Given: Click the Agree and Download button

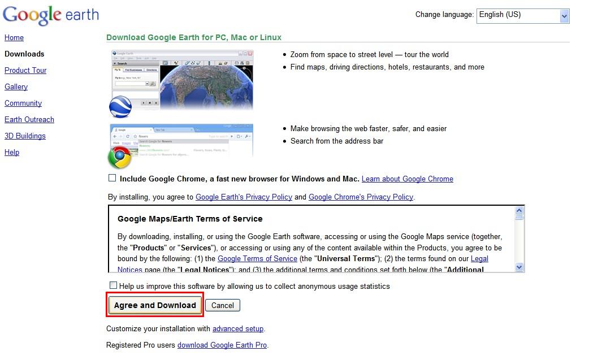Looking at the screenshot, I should tap(155, 305).
